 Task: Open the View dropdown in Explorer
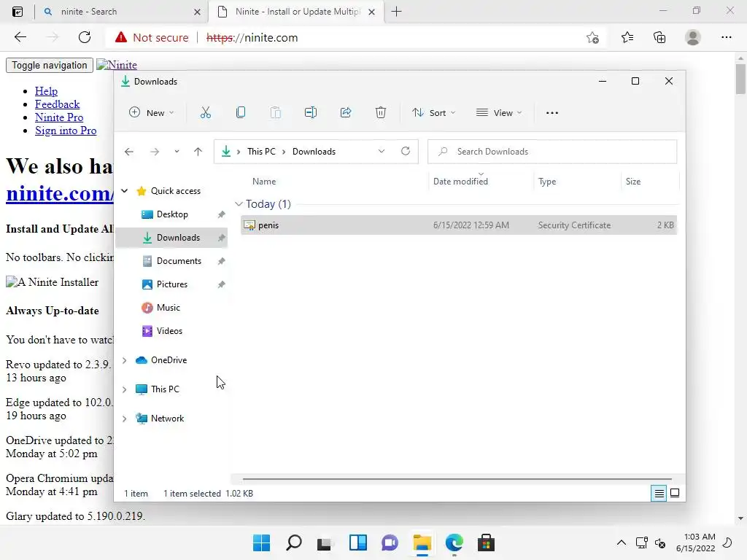[x=499, y=113]
